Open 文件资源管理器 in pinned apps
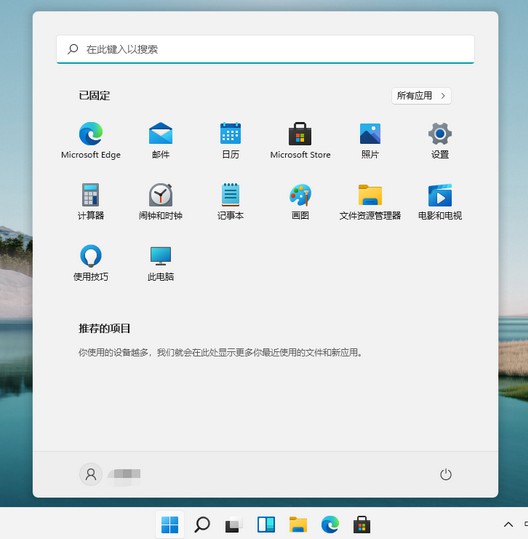The height and width of the screenshot is (539, 528). tap(370, 201)
